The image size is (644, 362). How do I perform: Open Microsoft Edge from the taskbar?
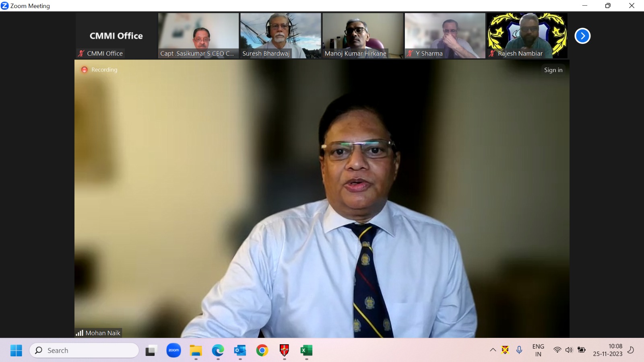[x=218, y=350]
